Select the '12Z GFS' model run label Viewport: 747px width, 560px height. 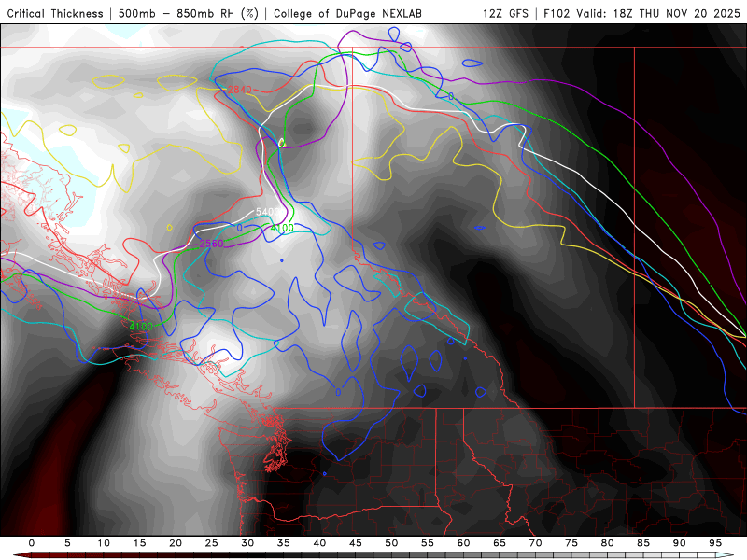click(x=505, y=13)
